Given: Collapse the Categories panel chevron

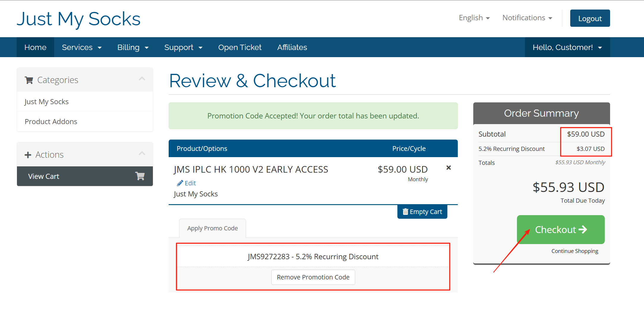Looking at the screenshot, I should click(142, 79).
